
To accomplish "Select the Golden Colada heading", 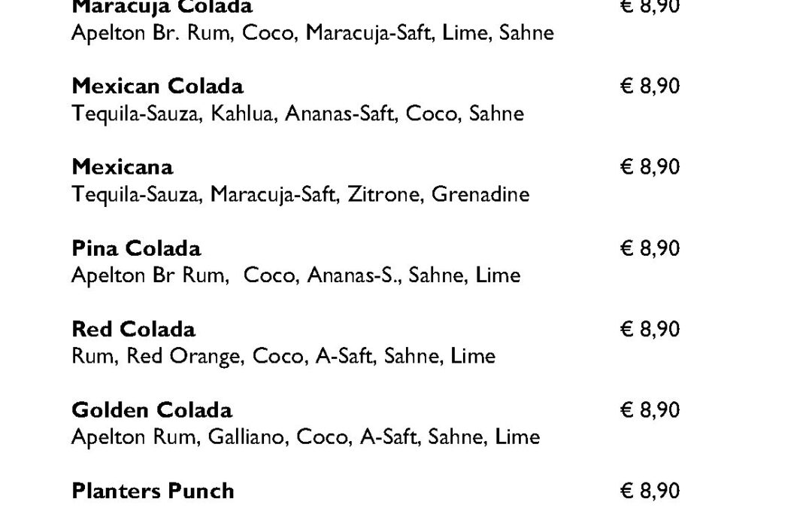I will pos(152,410).
